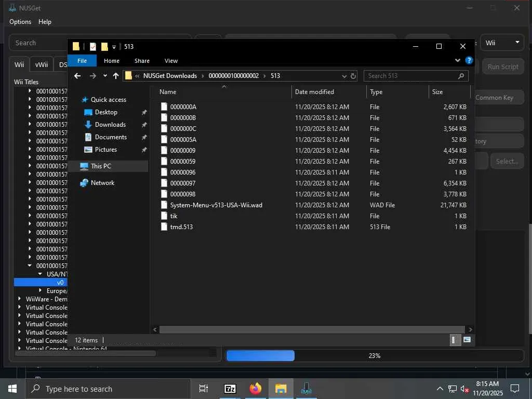Select the tik file icon
The width and height of the screenshot is (532, 399).
point(164,216)
